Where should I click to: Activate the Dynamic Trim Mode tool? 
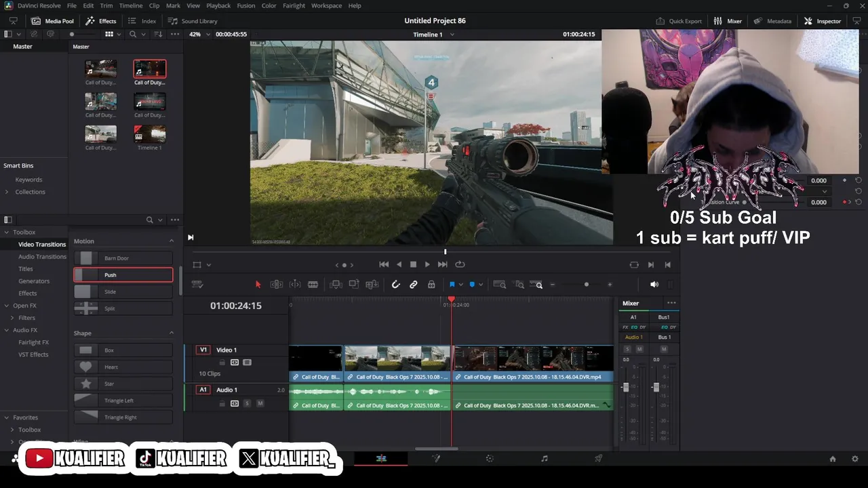(295, 285)
